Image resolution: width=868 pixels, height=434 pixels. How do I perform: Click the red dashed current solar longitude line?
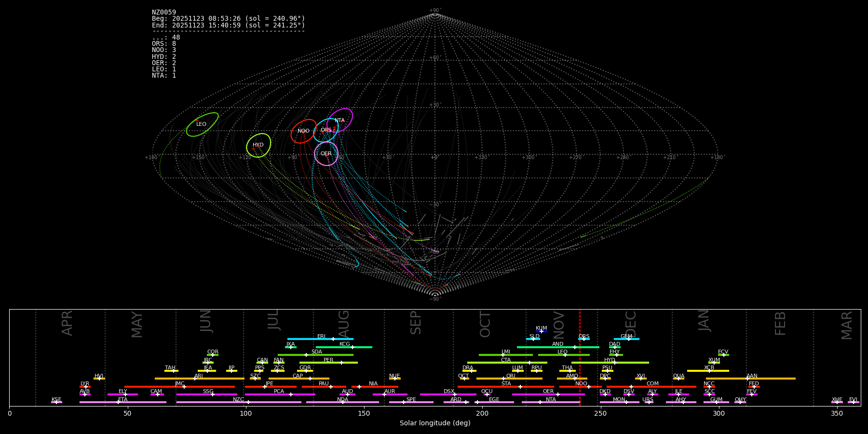tap(580, 357)
